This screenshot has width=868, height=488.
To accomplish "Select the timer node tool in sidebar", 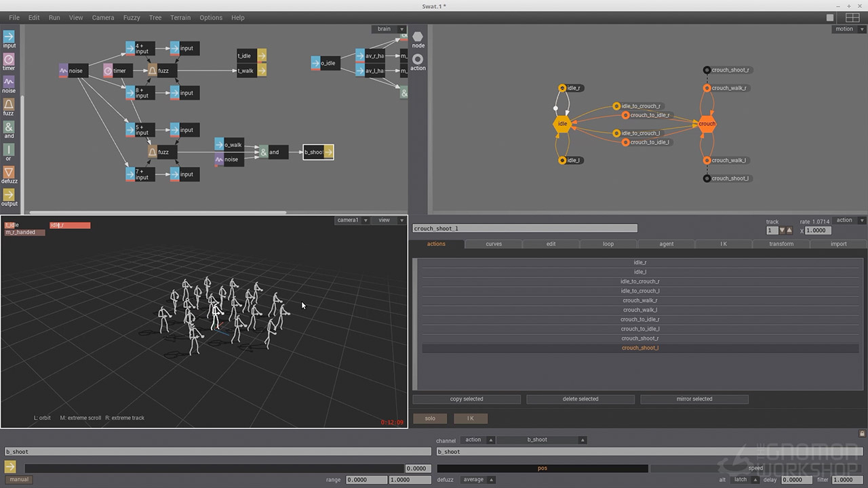I will pyautogui.click(x=9, y=60).
